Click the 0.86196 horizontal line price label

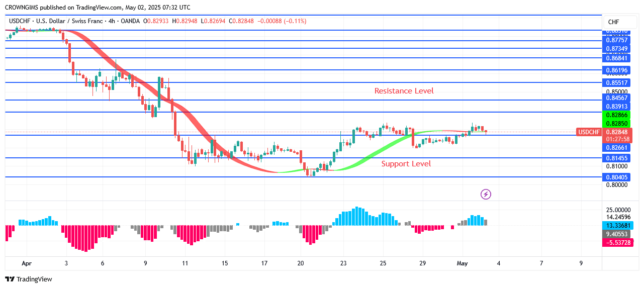click(x=616, y=70)
